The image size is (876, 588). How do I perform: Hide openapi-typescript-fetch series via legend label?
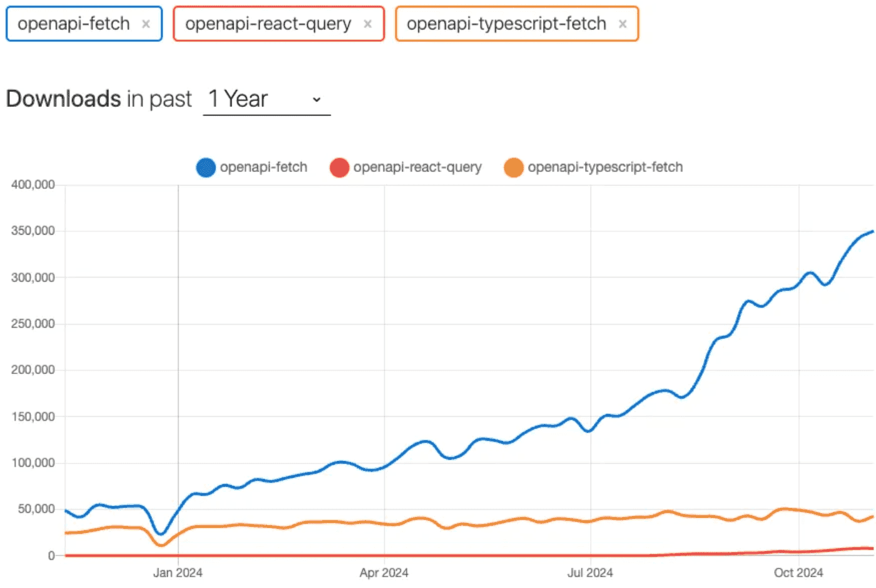[x=605, y=167]
